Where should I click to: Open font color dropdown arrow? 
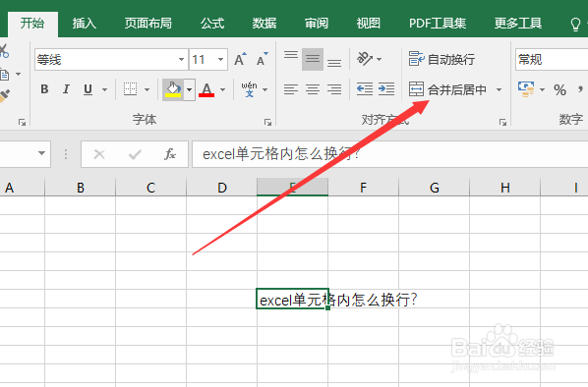point(223,90)
